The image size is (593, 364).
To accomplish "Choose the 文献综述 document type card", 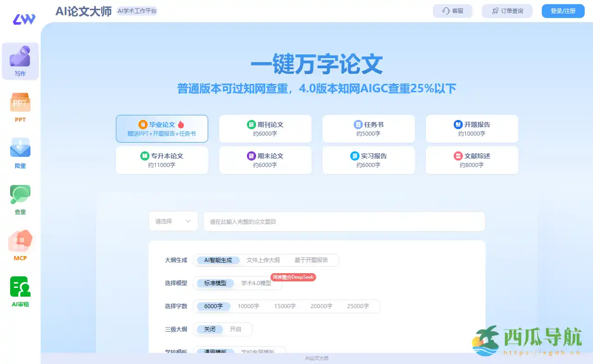I will click(x=472, y=160).
